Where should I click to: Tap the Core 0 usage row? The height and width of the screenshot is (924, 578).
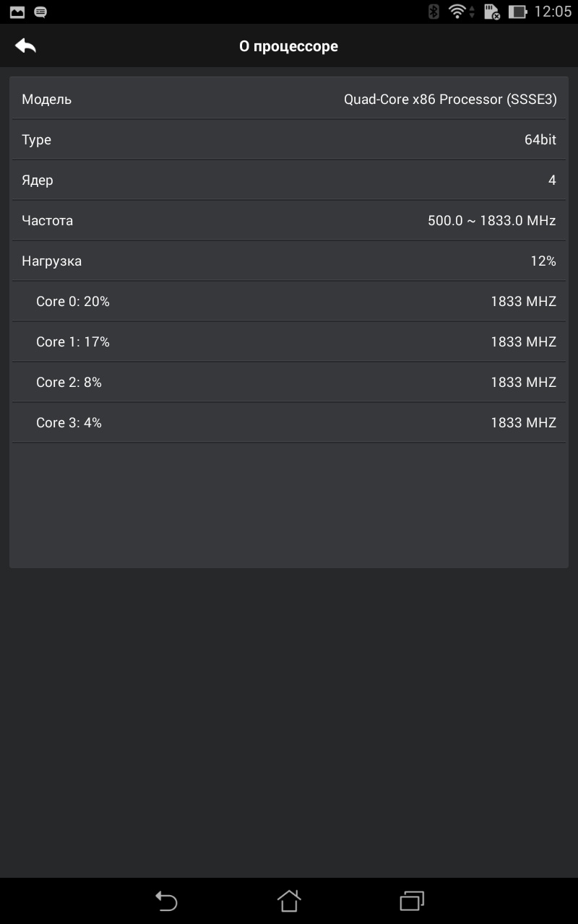[x=289, y=301]
